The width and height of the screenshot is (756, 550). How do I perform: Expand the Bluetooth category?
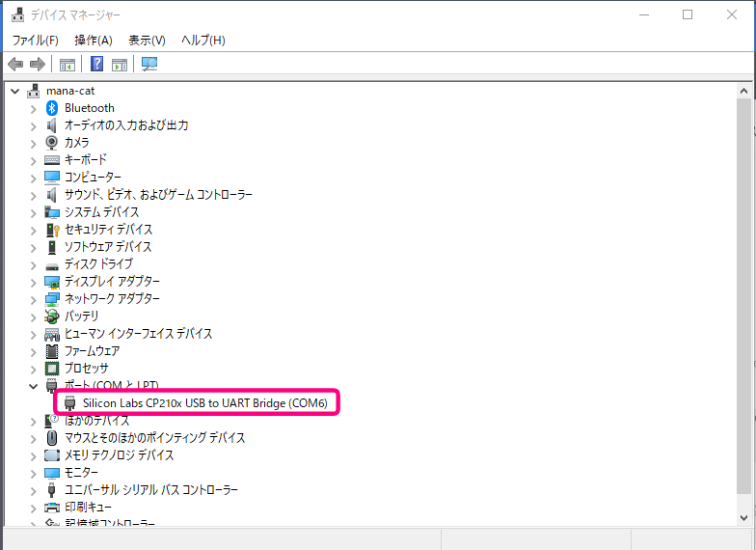pyautogui.click(x=33, y=108)
